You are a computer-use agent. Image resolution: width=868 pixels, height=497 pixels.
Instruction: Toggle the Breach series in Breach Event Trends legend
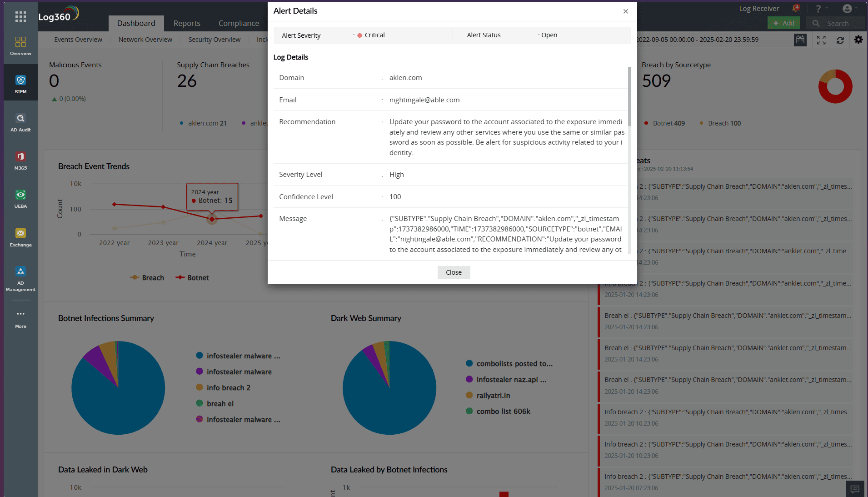click(147, 277)
